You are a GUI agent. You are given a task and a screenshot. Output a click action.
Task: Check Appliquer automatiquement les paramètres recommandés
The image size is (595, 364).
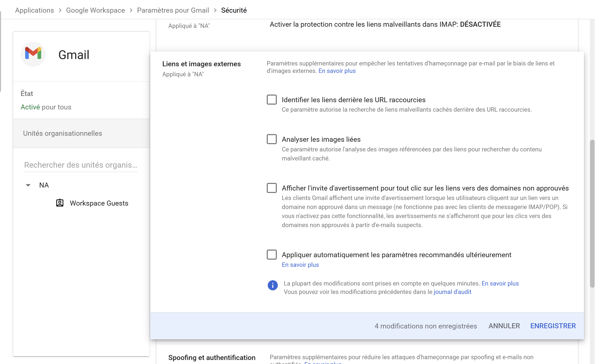272,255
